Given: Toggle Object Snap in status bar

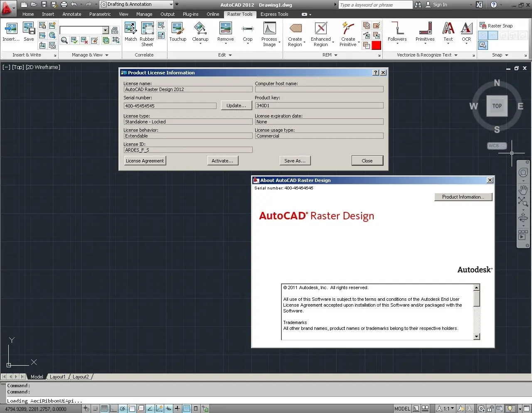Looking at the screenshot, I should pyautogui.click(x=132, y=408).
